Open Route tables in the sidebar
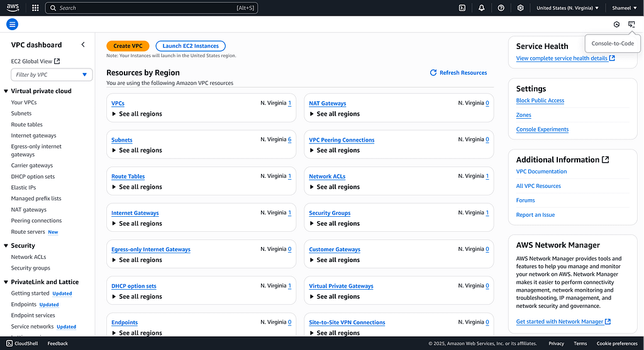Viewport: 644px width, 350px height. (x=26, y=125)
